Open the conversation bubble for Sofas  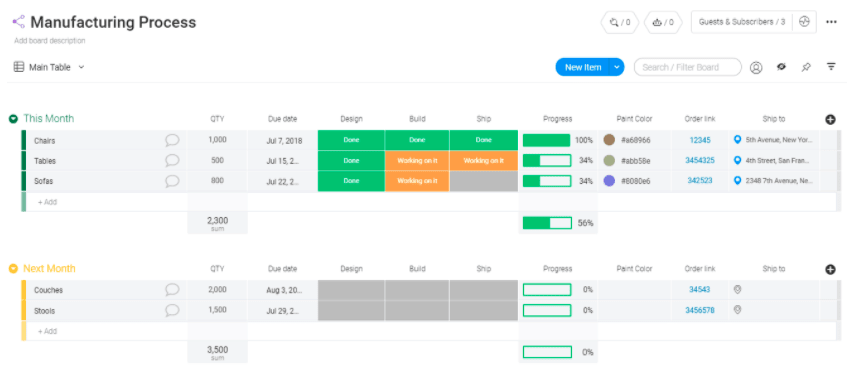pos(172,181)
